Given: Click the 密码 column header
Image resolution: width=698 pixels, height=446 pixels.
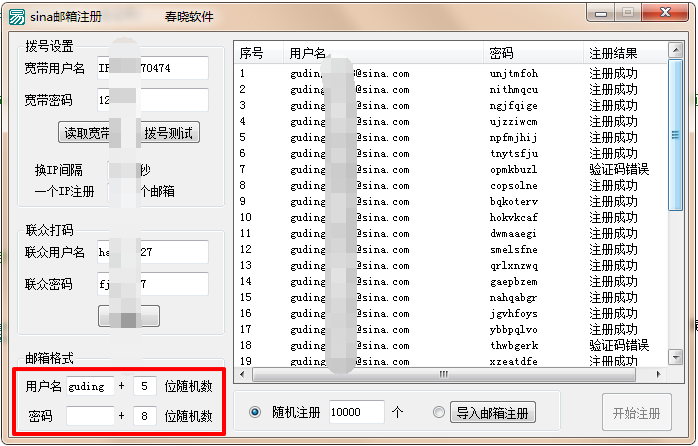Looking at the screenshot, I should 533,53.
